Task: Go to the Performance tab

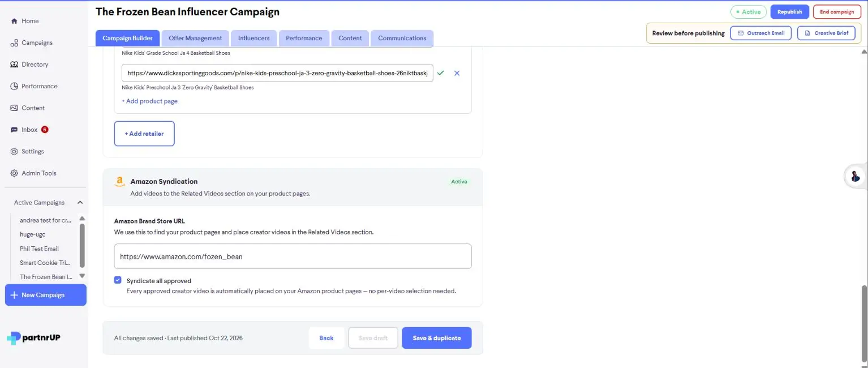Action: tap(304, 38)
